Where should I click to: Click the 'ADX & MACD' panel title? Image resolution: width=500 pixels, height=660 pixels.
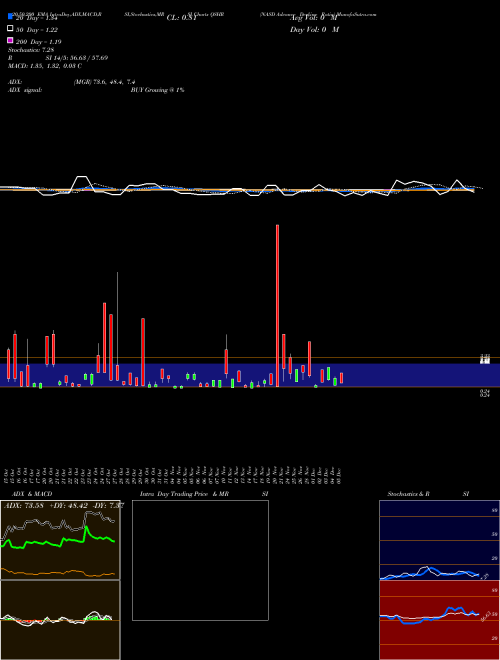pos(32,494)
